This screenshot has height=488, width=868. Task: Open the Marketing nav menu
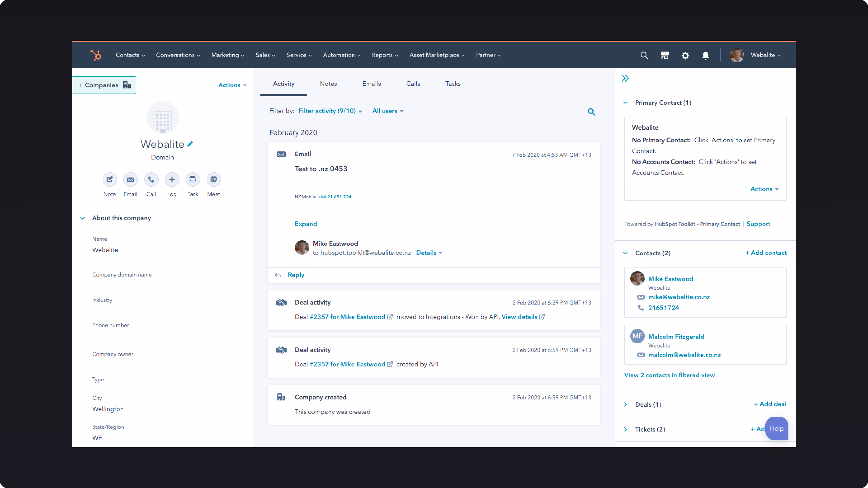click(x=228, y=55)
